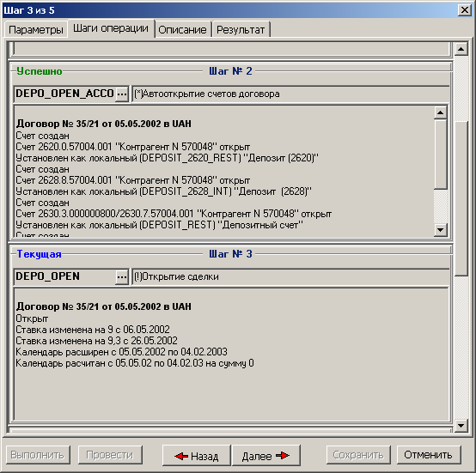Click the Выполнить button

(38, 455)
